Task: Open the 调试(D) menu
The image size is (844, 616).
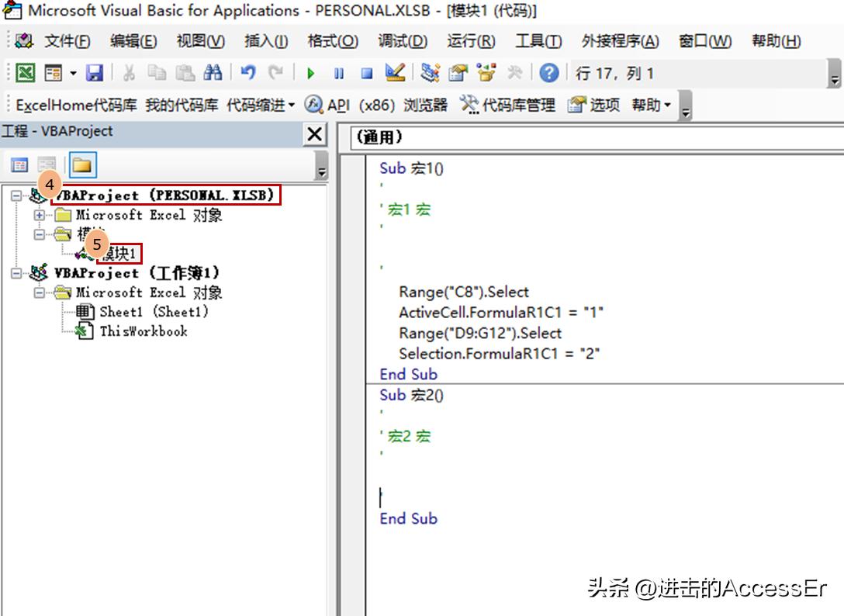Action: tap(403, 43)
